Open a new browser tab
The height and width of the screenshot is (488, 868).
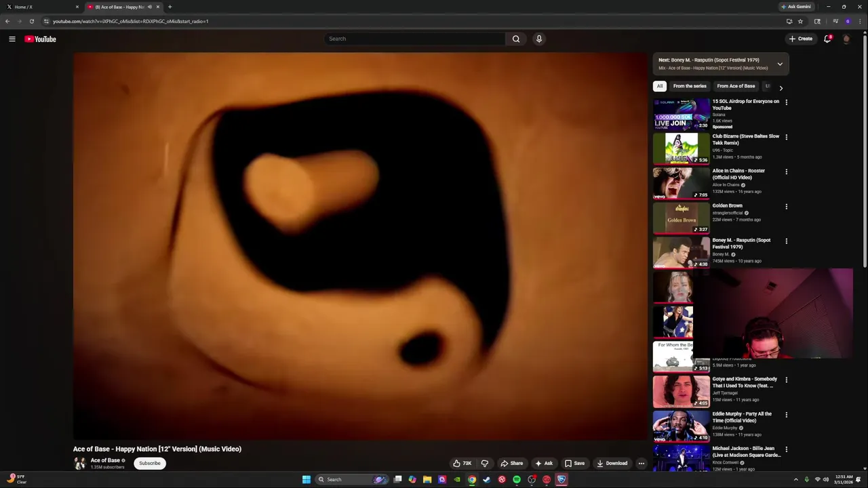[170, 7]
